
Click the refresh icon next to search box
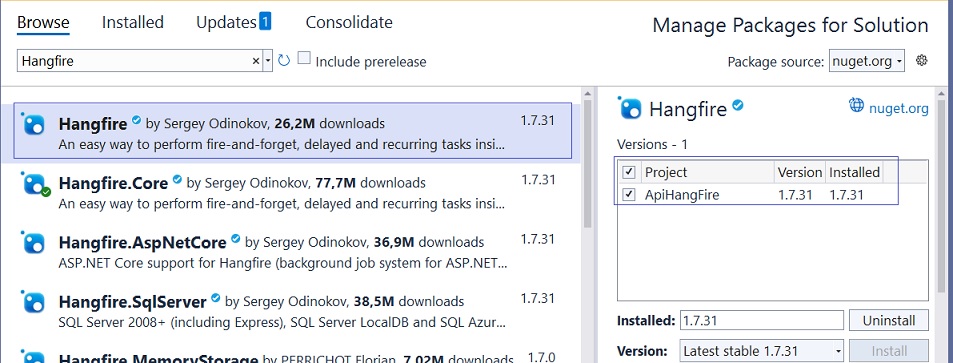point(284,60)
